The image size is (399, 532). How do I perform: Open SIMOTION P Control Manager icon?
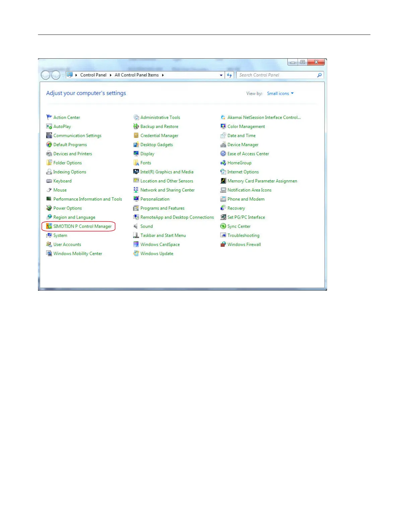[x=49, y=226]
